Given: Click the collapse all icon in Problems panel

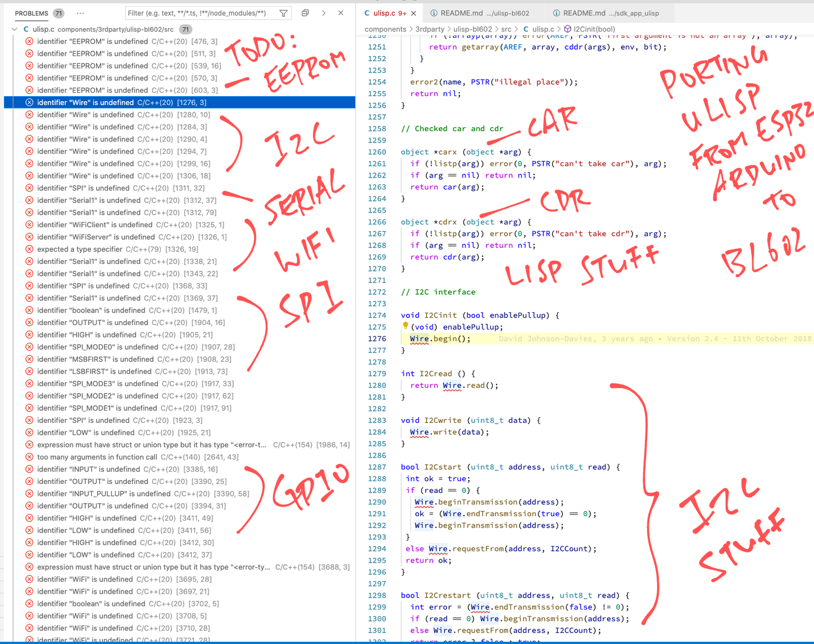Looking at the screenshot, I should coord(305,13).
